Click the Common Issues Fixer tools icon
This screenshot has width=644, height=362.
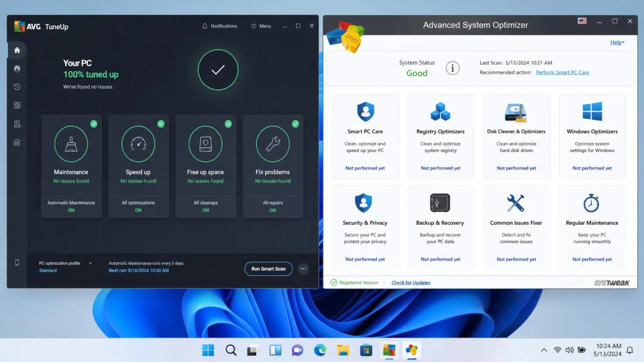coord(516,203)
